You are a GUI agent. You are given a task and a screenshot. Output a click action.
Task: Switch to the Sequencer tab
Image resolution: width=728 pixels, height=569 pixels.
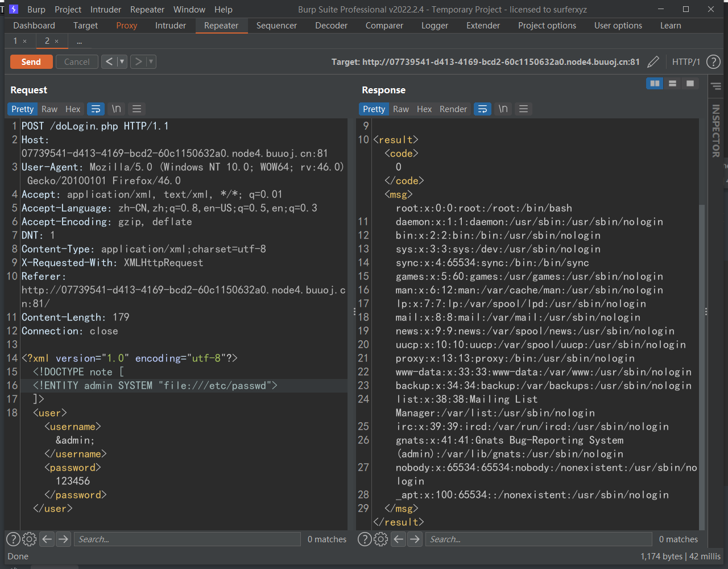coord(277,26)
